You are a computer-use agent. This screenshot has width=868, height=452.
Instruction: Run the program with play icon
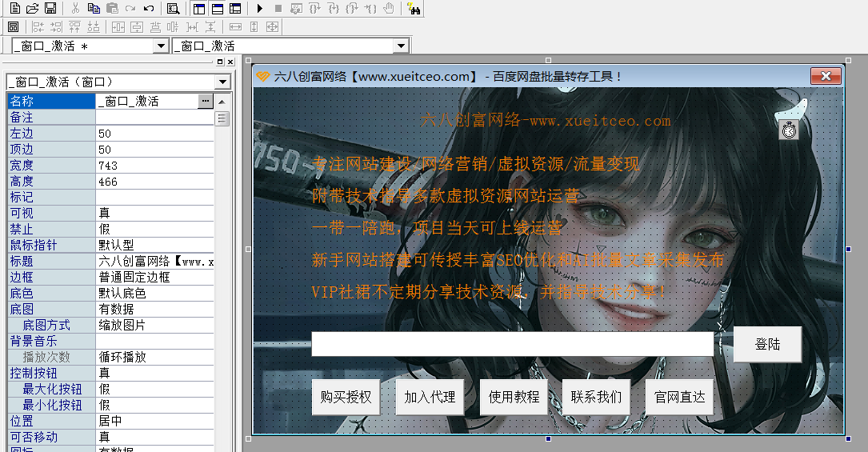click(260, 8)
